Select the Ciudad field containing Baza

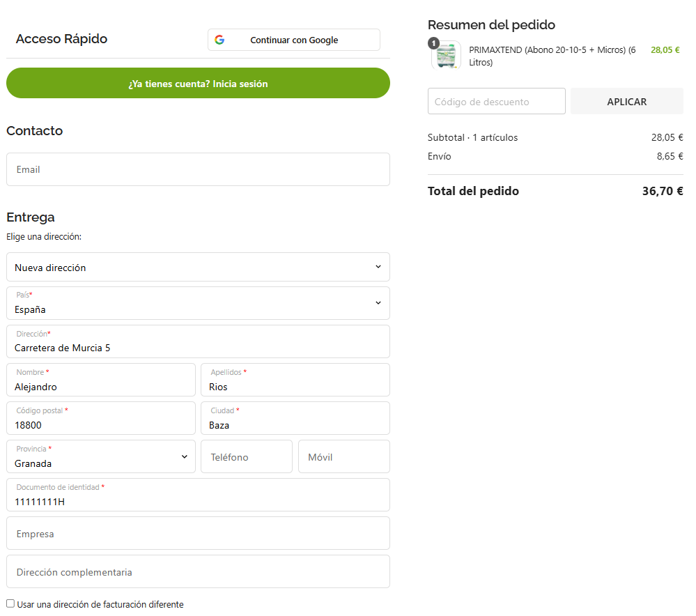tap(295, 418)
